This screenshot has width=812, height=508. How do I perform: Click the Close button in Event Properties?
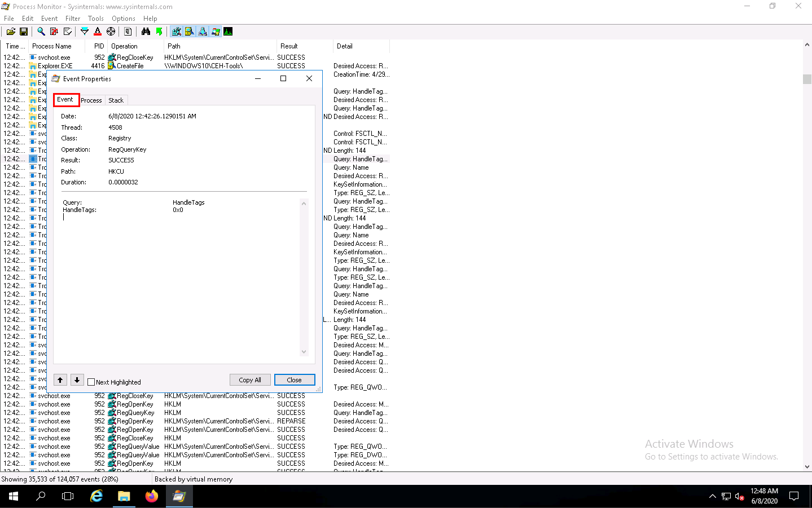[295, 380]
